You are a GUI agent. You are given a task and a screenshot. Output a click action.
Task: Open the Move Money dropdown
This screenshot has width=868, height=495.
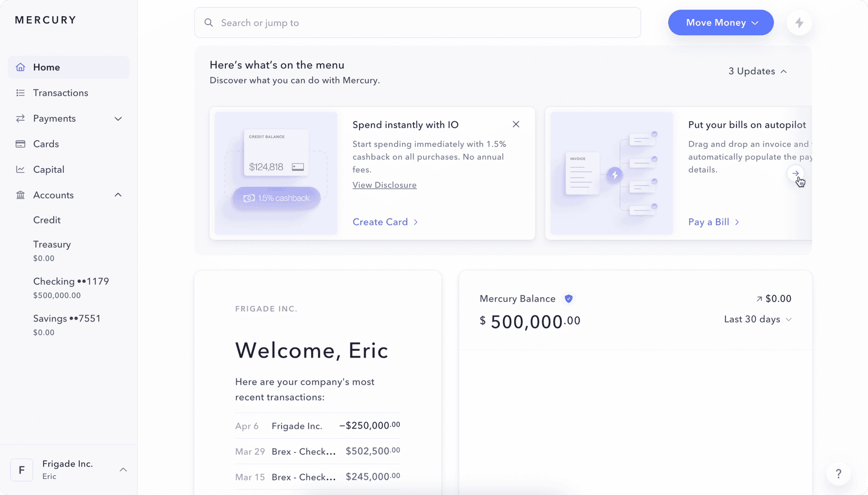(721, 23)
